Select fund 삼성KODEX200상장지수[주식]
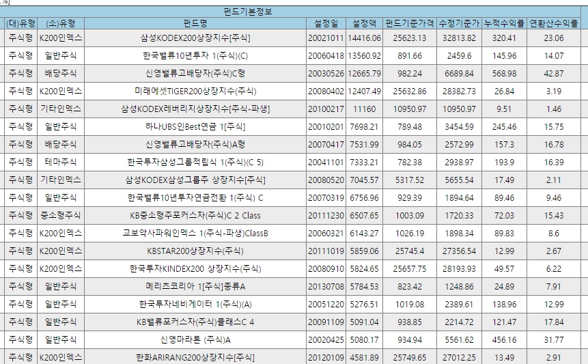The height and width of the screenshot is (364, 588). coord(195,38)
